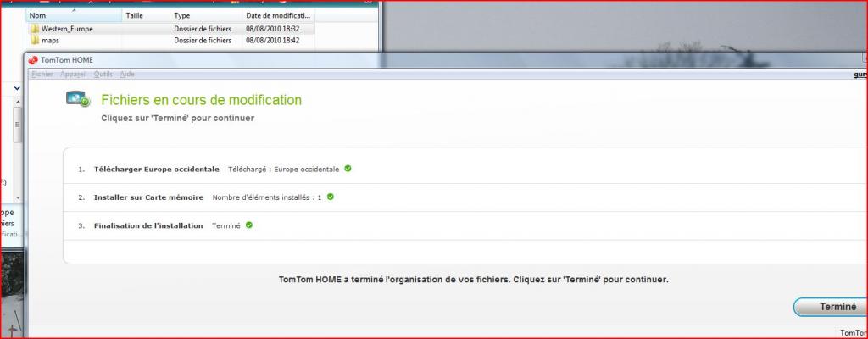Sort by the Nom column header
Image resolution: width=868 pixels, height=339 pixels.
75,15
